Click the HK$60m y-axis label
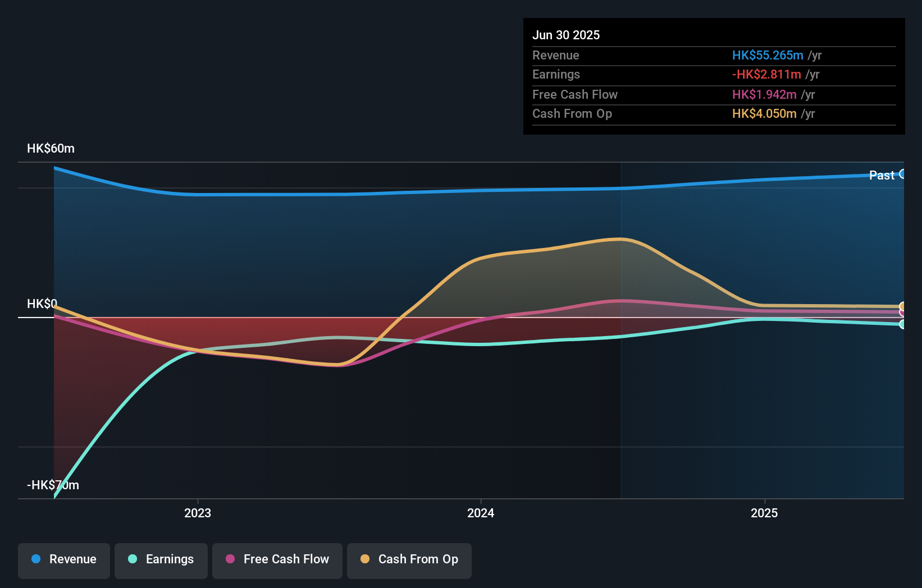Image resolution: width=922 pixels, height=588 pixels. pos(51,149)
